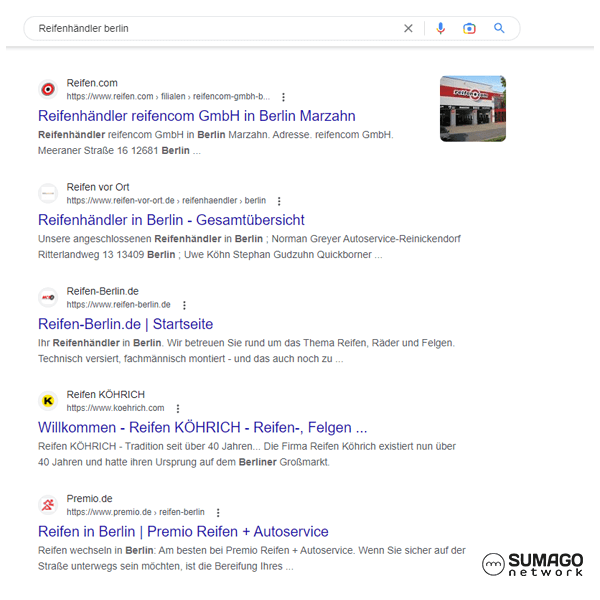Screen dimensions: 600x600
Task: Click snippet text 'Meeraner Straße 16 12681 Berlin'
Action: click(114, 150)
